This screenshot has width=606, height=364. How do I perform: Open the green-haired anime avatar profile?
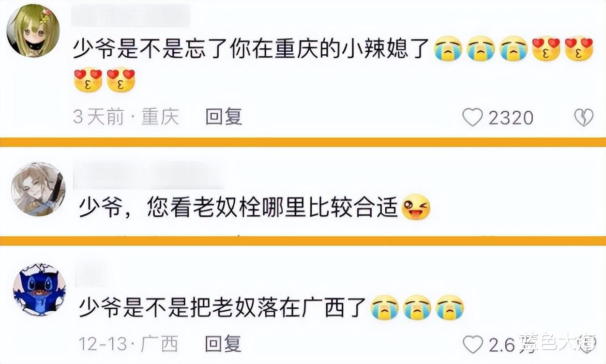33,31
